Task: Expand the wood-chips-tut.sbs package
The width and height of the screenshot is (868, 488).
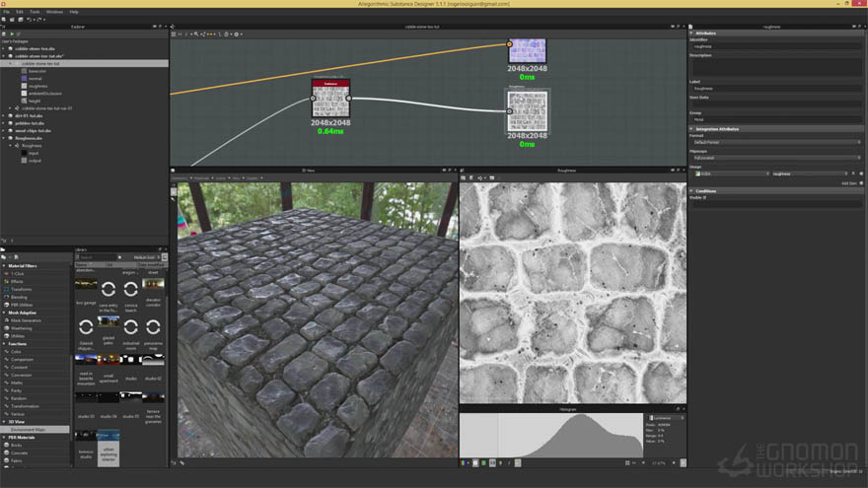Action: pyautogui.click(x=3, y=130)
